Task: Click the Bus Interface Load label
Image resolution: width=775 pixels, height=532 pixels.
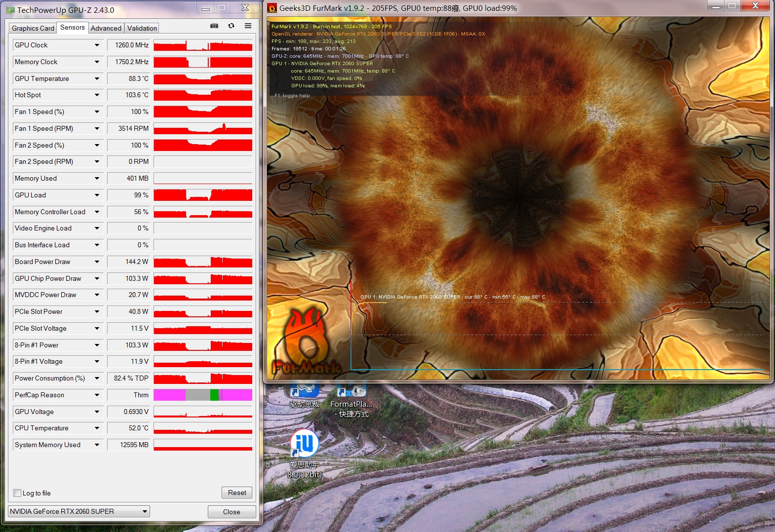Action: [42, 245]
